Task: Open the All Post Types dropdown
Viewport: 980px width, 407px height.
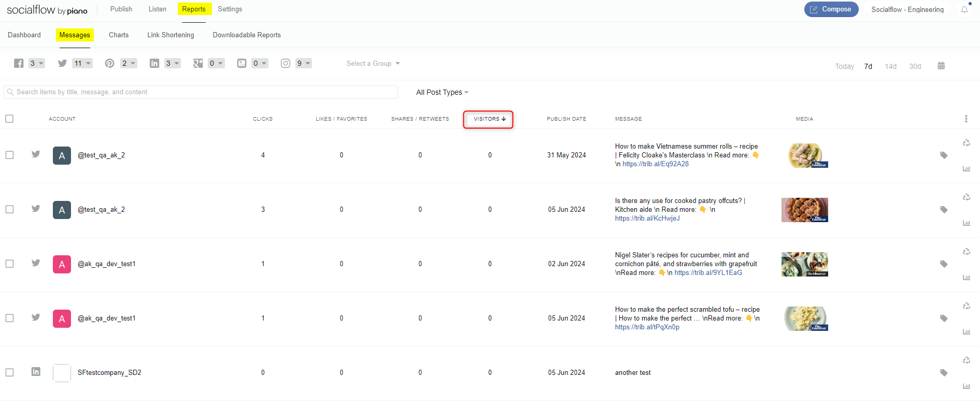Action: (x=442, y=92)
